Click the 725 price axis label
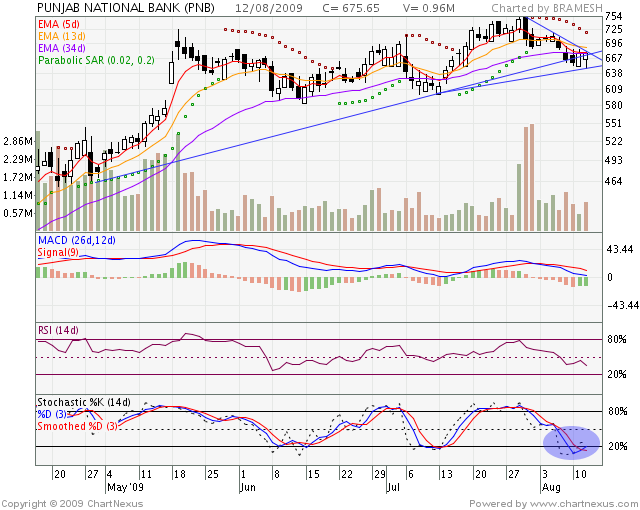This screenshot has height=510, width=640. [613, 29]
